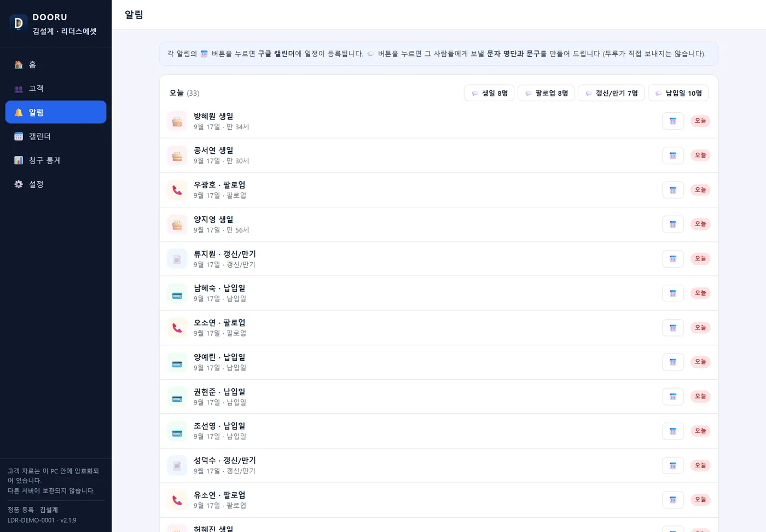Generate message list for 생일 8명

pos(489,93)
